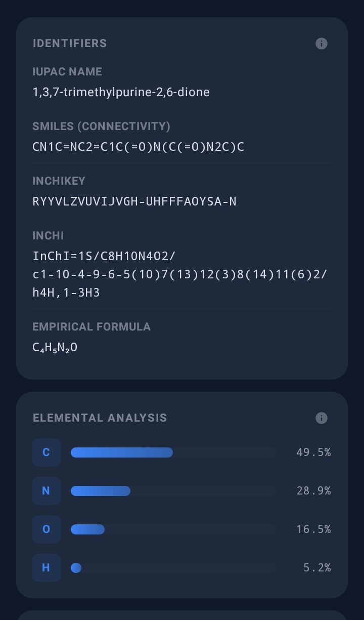Select the Carbon (C) element badge
364x620 pixels.
46,452
